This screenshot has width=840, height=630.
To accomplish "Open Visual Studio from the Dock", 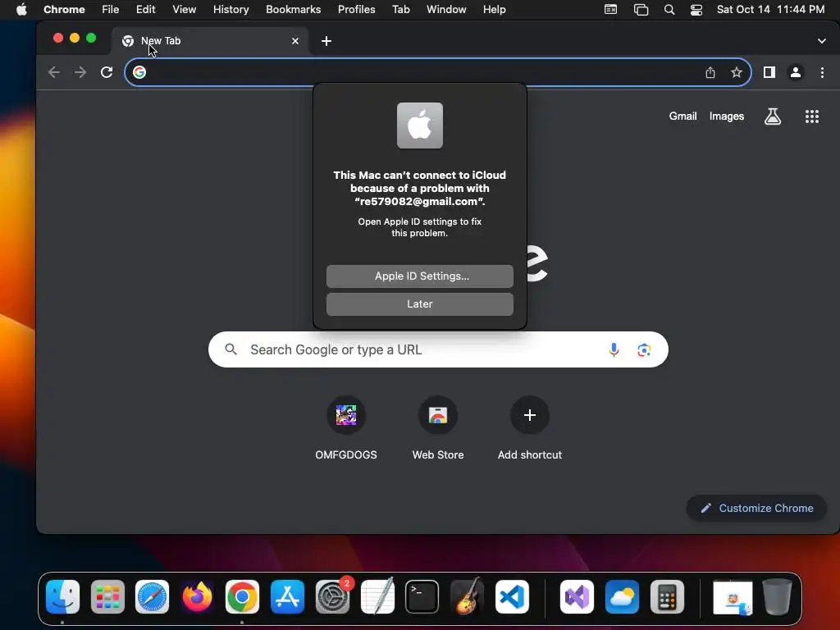I will 577,596.
